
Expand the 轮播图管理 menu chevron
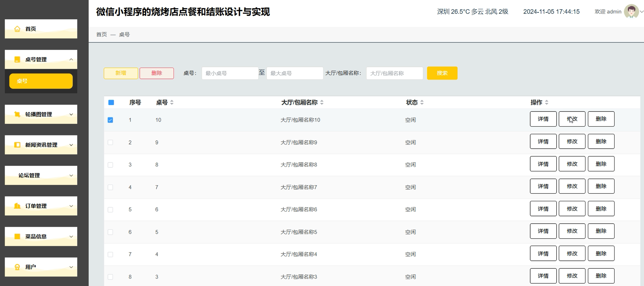tap(71, 114)
